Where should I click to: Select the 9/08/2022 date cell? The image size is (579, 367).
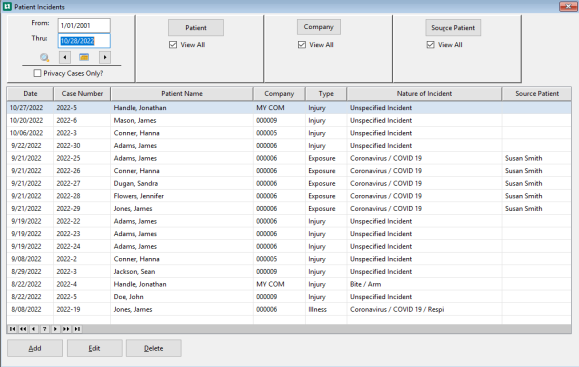(26, 259)
